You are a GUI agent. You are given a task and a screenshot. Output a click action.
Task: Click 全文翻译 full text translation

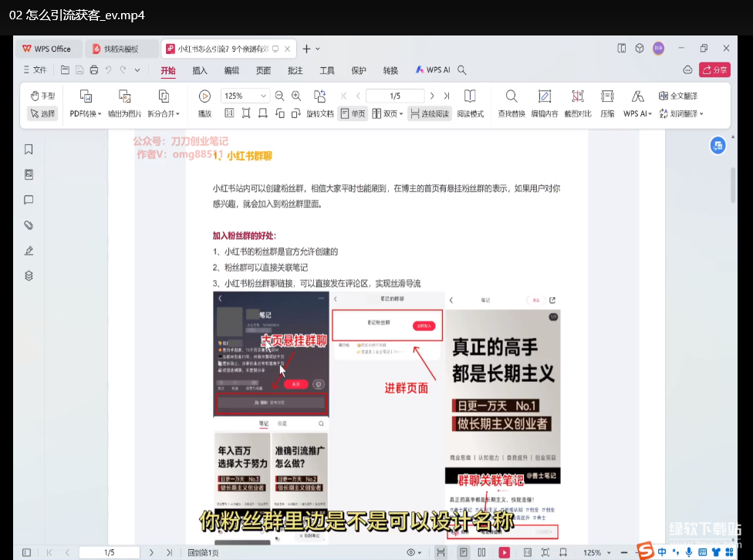tap(678, 96)
